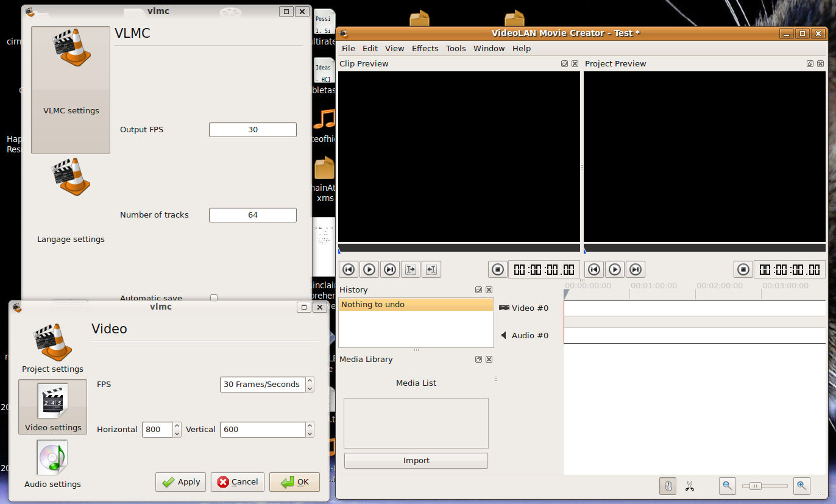Select Video settings category

[x=53, y=407]
